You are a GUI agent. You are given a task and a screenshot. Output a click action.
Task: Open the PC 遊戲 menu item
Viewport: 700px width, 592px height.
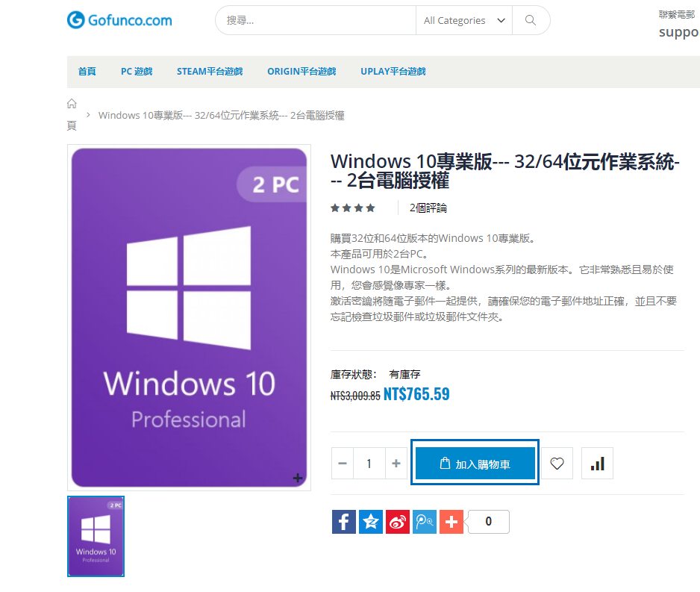137,72
